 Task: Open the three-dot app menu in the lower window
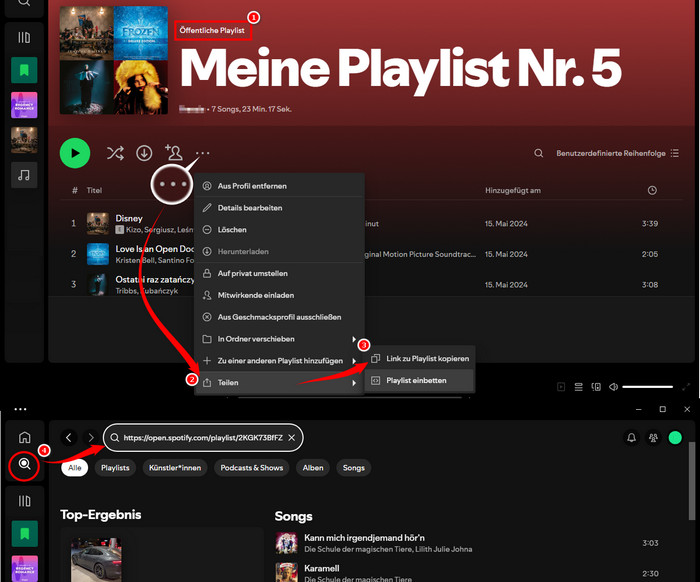[x=20, y=409]
